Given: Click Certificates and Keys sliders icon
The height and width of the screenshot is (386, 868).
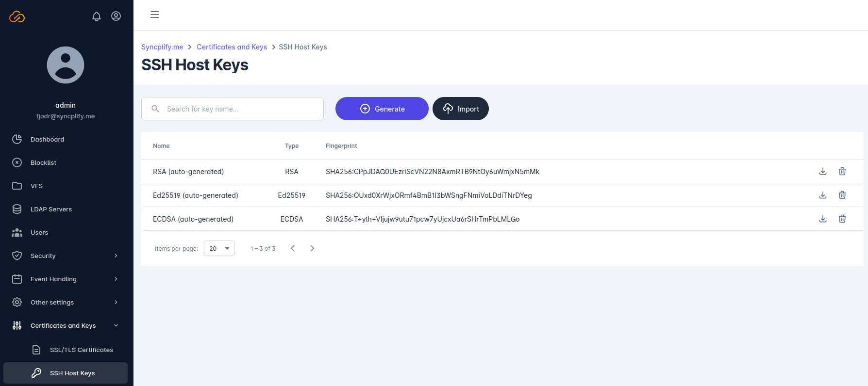Looking at the screenshot, I should [x=17, y=325].
